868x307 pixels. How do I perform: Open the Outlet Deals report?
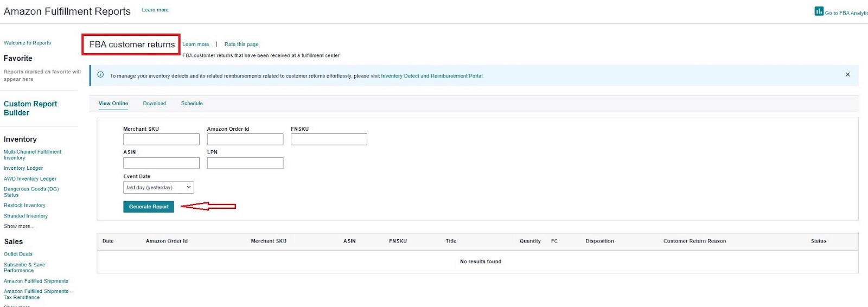pos(18,254)
